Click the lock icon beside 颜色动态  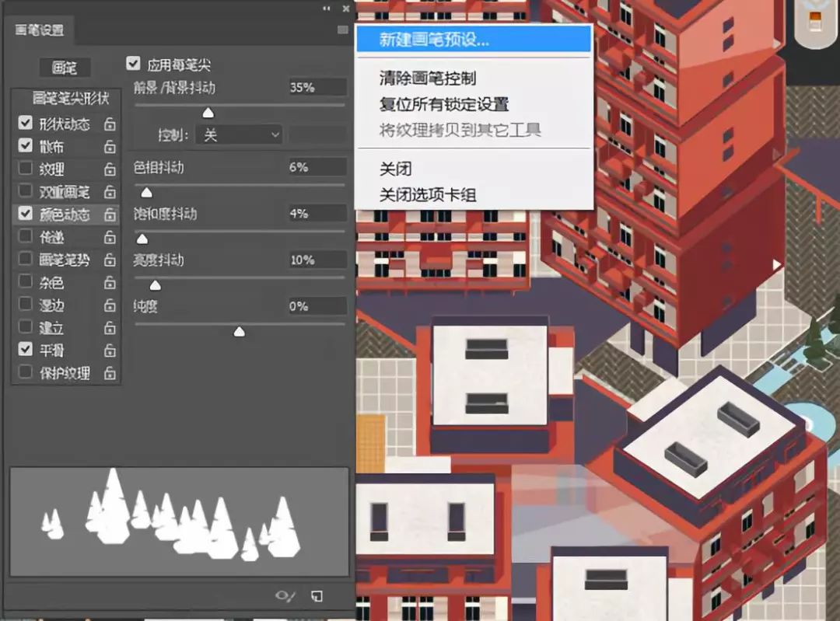point(110,215)
